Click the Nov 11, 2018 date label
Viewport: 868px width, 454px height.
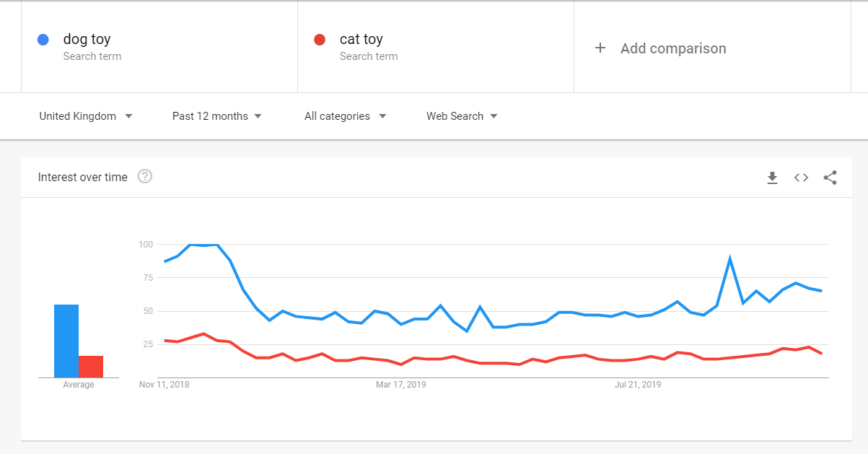164,385
